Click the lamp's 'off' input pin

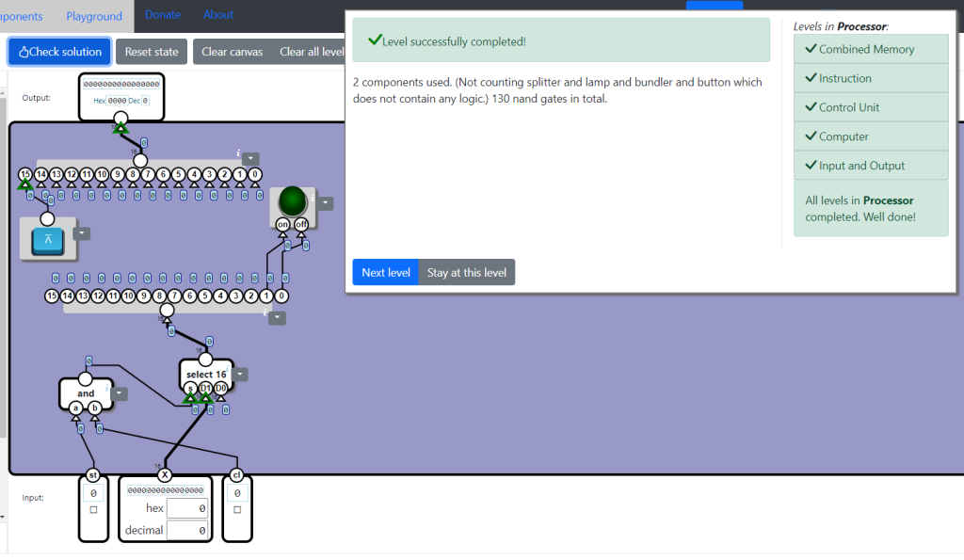tap(301, 224)
